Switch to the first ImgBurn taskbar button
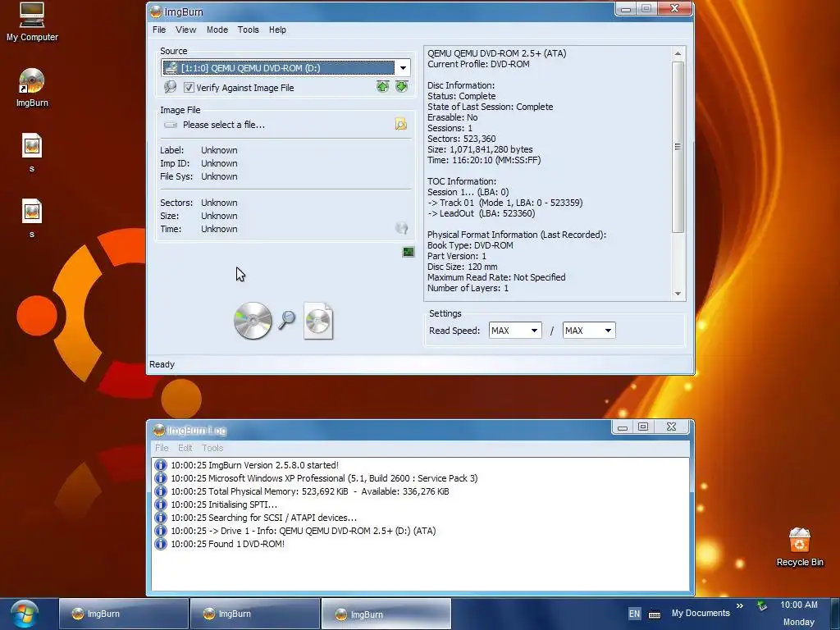 click(x=124, y=614)
